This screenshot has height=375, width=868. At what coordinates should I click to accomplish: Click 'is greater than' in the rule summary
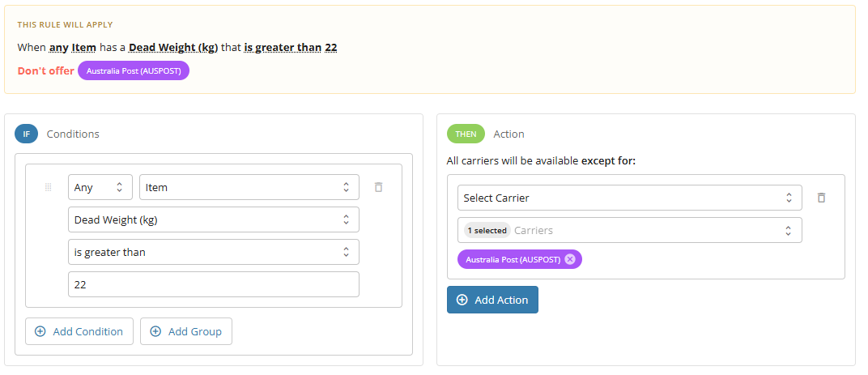(x=283, y=48)
